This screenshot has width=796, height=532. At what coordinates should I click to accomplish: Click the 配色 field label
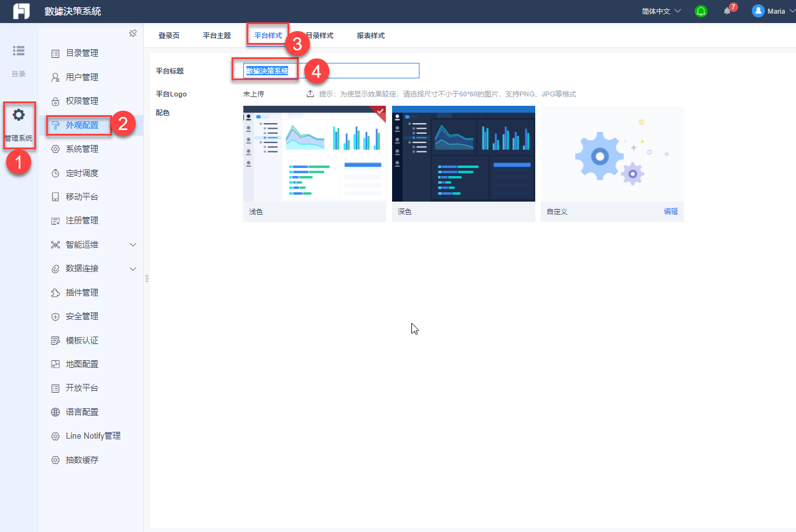point(162,113)
